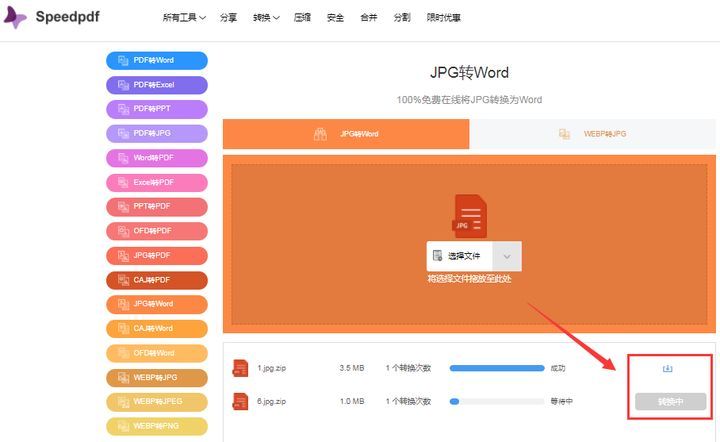720x442 pixels.
Task: Click the WEBP转JPG sidebar icon
Action: [x=123, y=378]
